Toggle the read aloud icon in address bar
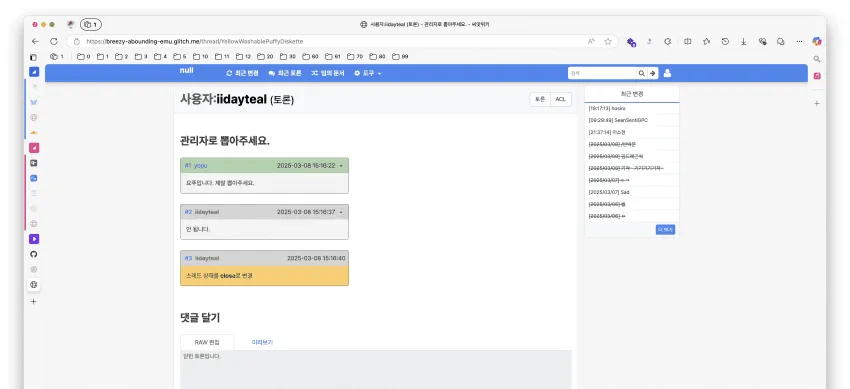Image resolution: width=850 pixels, height=389 pixels. (591, 41)
